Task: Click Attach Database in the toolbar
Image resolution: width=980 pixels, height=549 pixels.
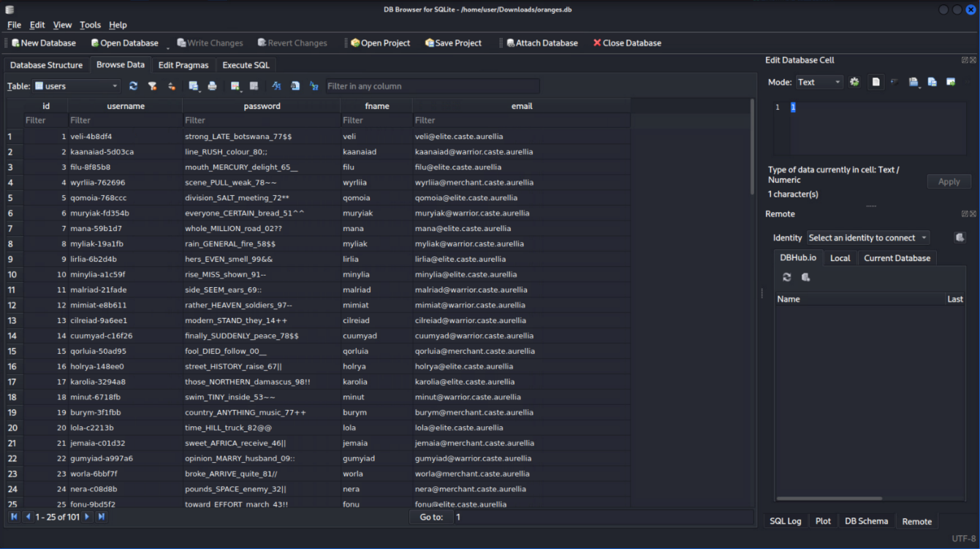Action: tap(542, 43)
